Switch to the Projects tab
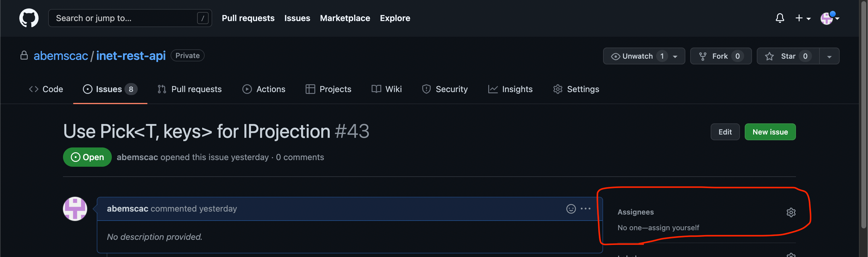The image size is (868, 257). (x=329, y=89)
